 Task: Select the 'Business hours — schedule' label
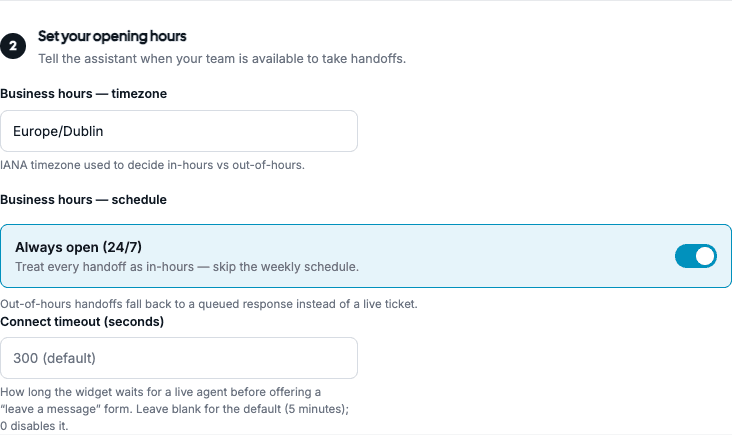[84, 199]
